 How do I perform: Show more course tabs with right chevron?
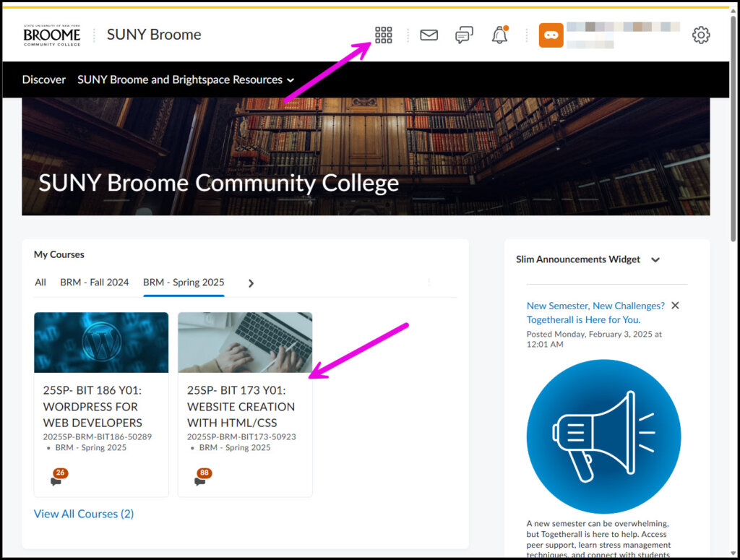[x=251, y=283]
